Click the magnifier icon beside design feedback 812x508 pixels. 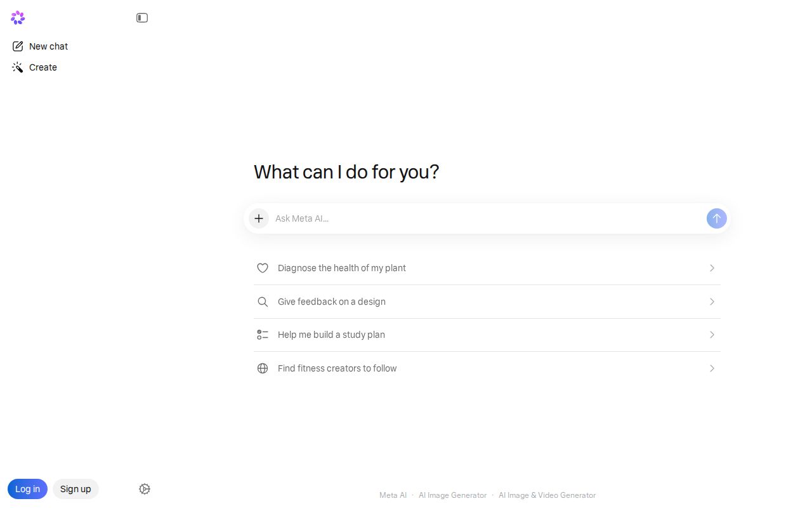point(263,302)
